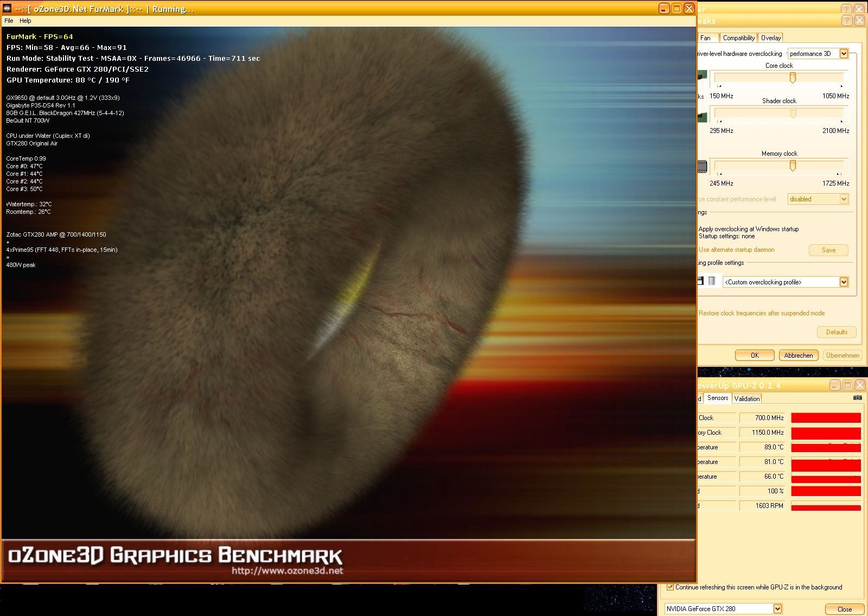Click the 'FurMark - FPS=64' overlay line
The image size is (868, 616).
[40, 36]
